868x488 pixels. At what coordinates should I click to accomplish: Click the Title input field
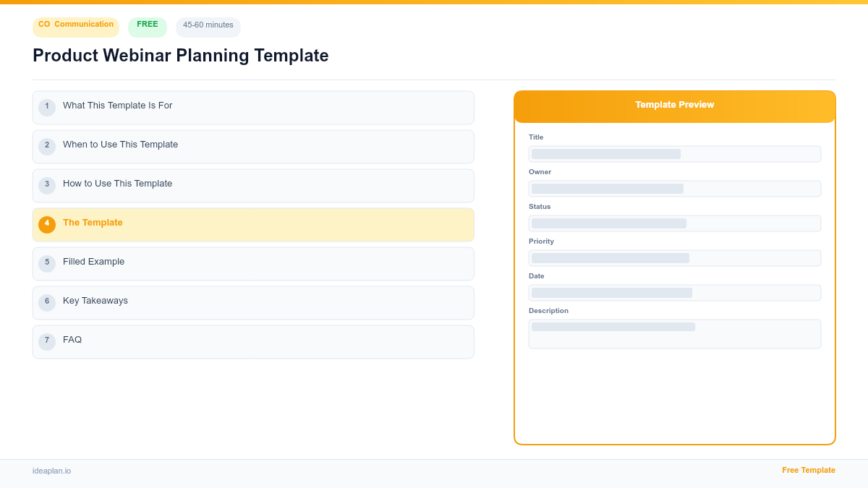click(675, 154)
